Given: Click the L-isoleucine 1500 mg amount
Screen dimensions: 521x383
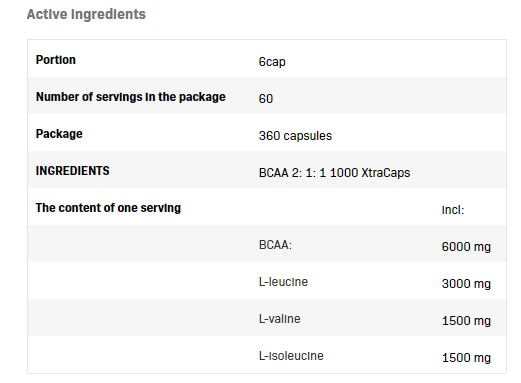Looking at the screenshot, I should (x=466, y=358).
